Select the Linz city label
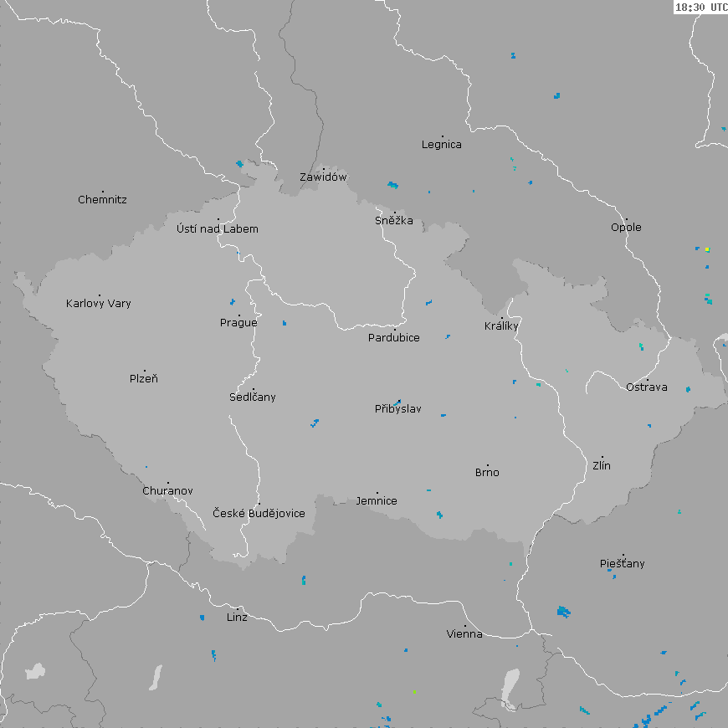Screen dimensions: 728x728 pos(237,618)
